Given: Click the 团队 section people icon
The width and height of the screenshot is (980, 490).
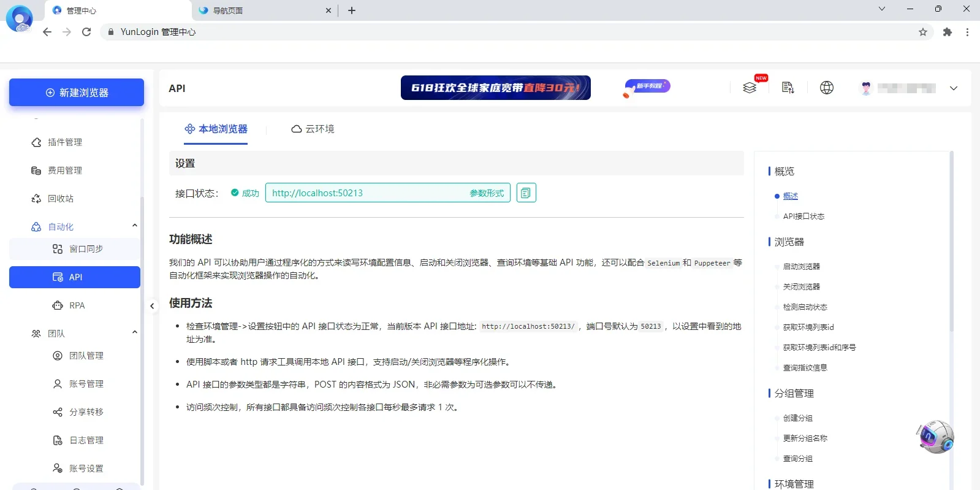Looking at the screenshot, I should (36, 334).
